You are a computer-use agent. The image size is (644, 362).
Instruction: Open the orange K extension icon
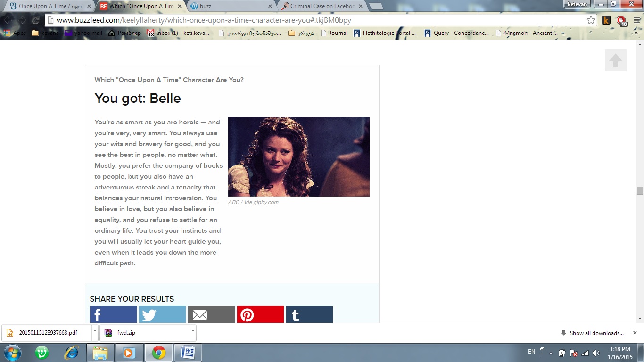point(606,20)
